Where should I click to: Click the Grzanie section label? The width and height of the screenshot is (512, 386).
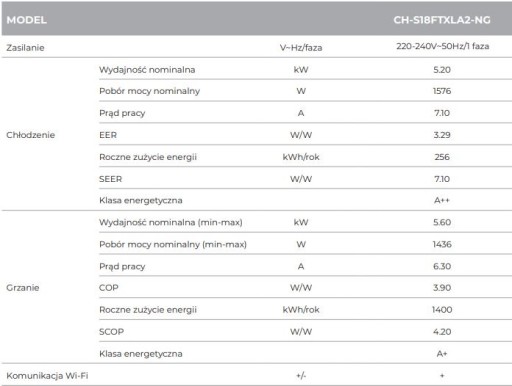tap(23, 288)
